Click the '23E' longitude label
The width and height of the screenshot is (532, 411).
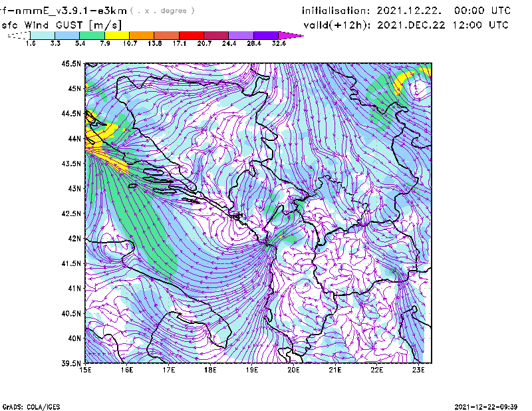point(418,370)
